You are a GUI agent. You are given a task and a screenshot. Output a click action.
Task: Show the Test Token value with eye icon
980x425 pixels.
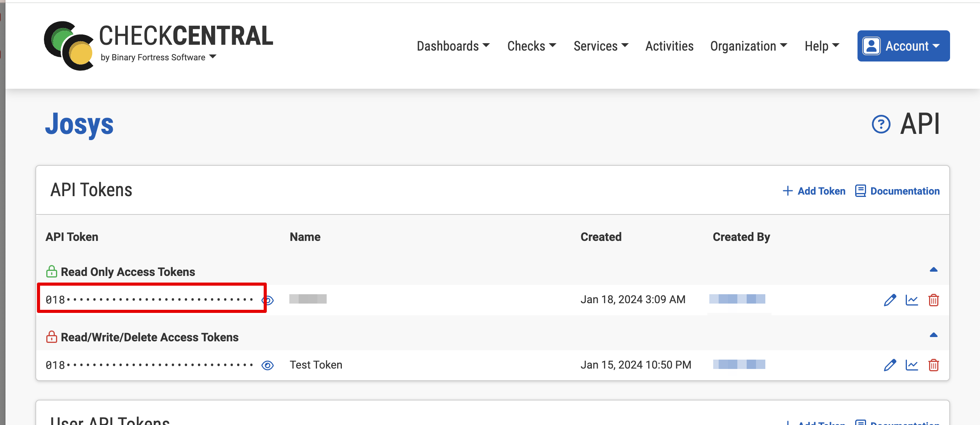[268, 365]
